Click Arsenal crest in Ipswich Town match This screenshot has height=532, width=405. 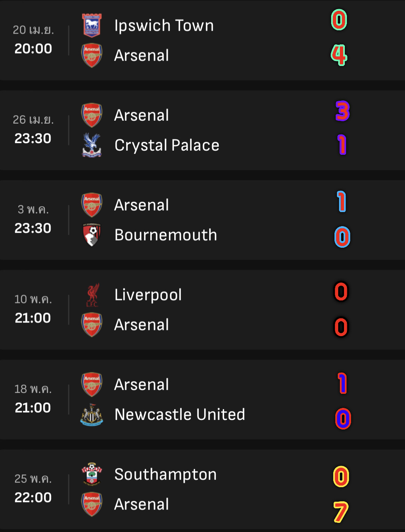(92, 55)
